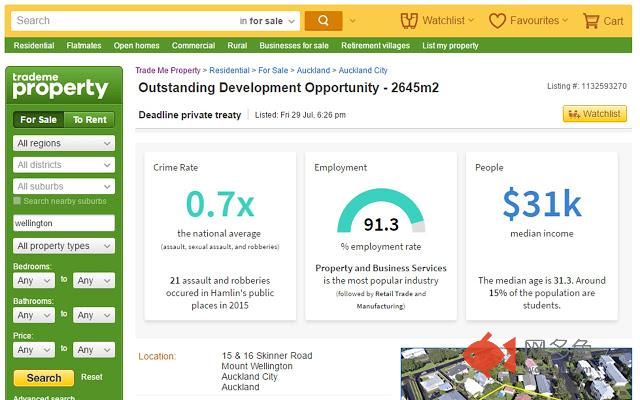The height and width of the screenshot is (400, 640).
Task: Switch to the For Sale tab
Action: (38, 120)
